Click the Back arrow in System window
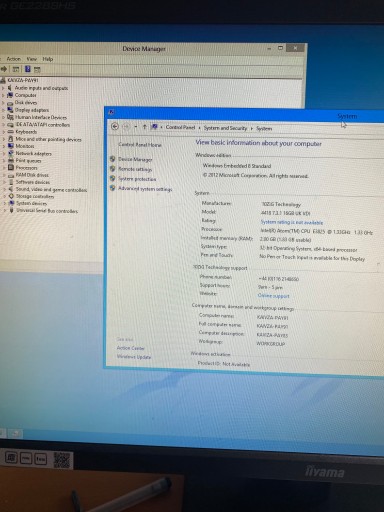Image resolution: width=384 pixels, height=512 pixels. [x=115, y=126]
